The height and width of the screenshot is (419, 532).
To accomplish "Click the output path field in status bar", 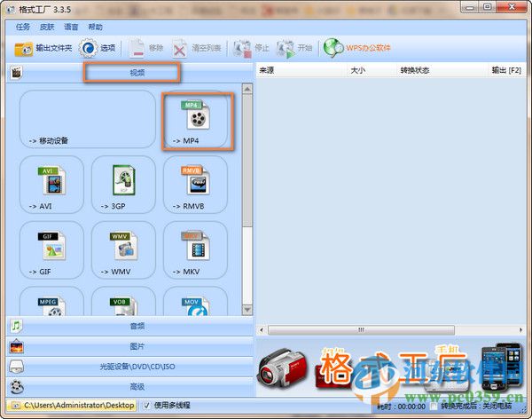I will (x=78, y=406).
